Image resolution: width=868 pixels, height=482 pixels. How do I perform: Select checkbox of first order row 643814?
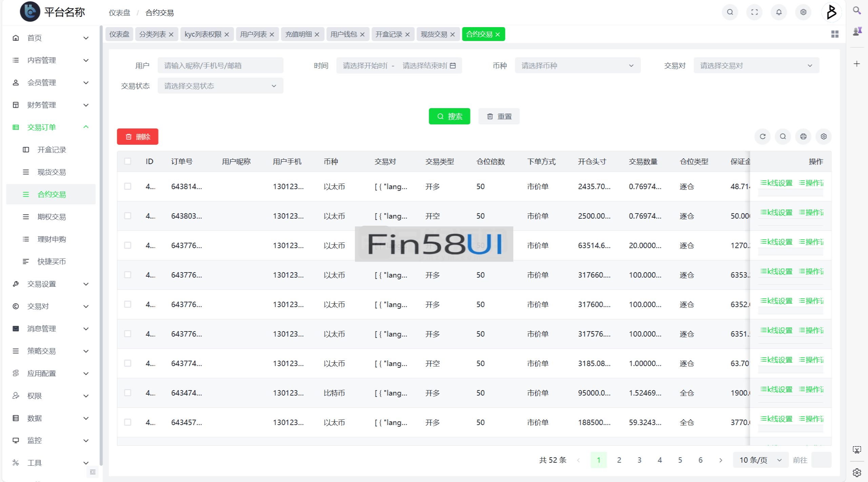pyautogui.click(x=127, y=186)
